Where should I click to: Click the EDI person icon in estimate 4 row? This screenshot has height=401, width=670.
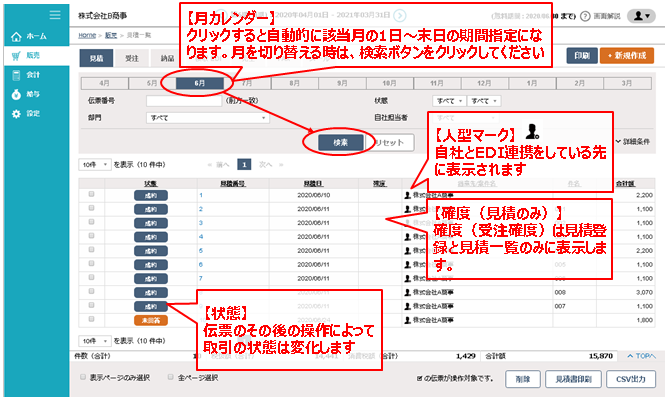pyautogui.click(x=407, y=237)
